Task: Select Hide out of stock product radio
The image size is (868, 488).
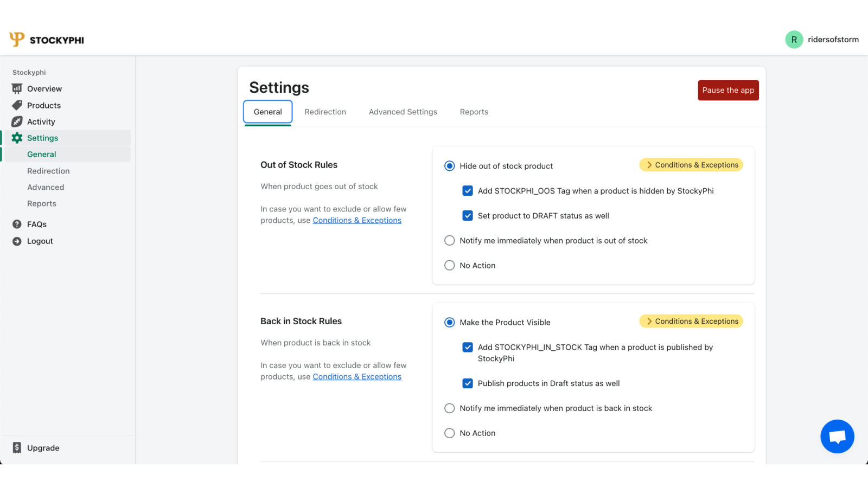Action: [x=450, y=166]
